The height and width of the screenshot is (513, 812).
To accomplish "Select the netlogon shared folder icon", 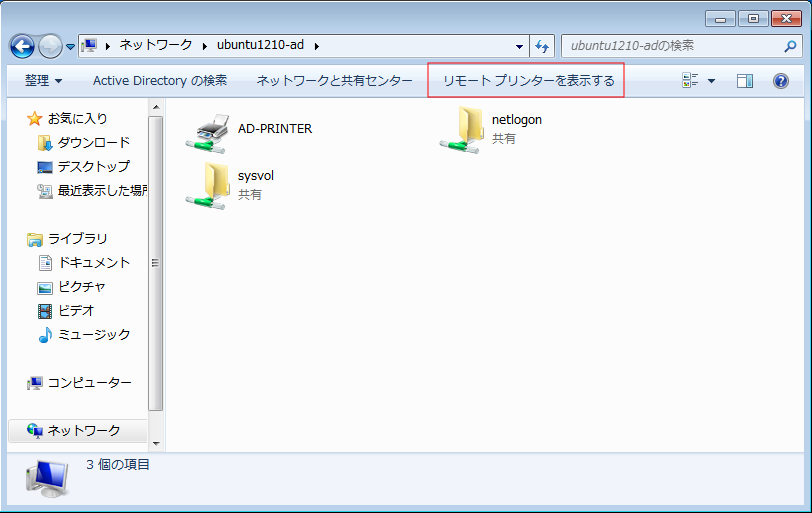I will point(462,130).
